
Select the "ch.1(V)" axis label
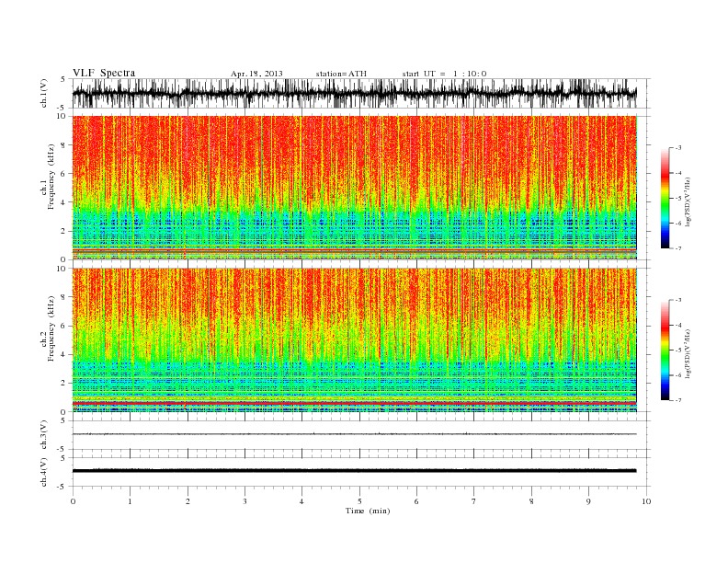click(x=44, y=93)
